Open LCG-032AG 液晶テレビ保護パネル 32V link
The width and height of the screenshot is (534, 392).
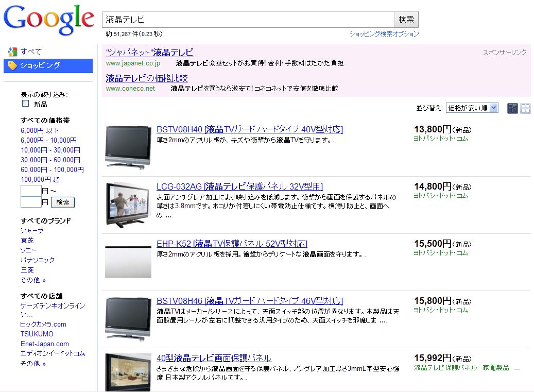240,186
